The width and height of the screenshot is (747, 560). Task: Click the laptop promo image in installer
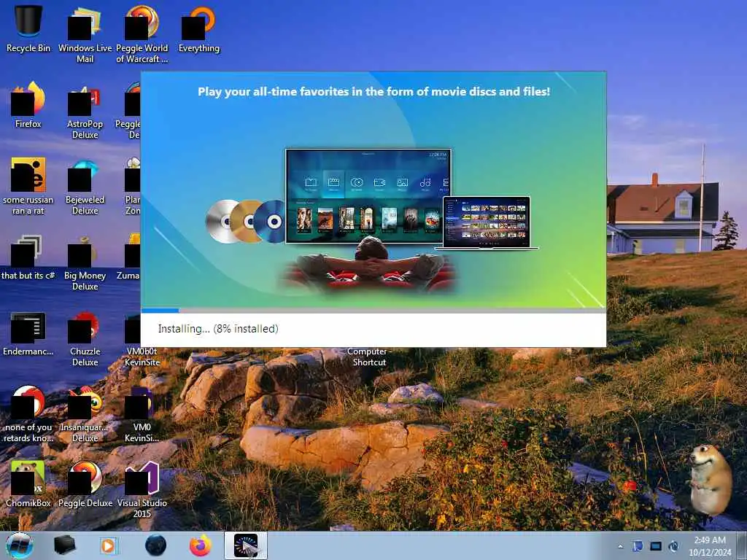(486, 223)
